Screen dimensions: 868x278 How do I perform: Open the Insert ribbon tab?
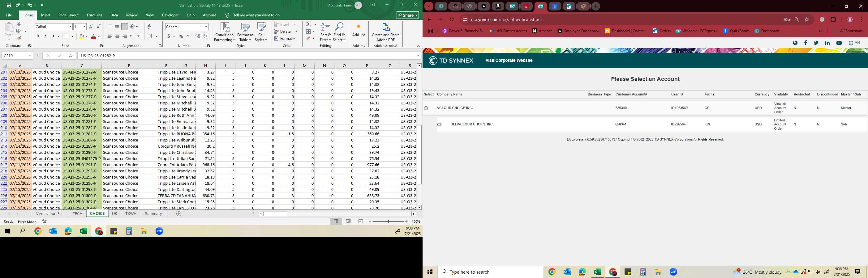click(45, 15)
